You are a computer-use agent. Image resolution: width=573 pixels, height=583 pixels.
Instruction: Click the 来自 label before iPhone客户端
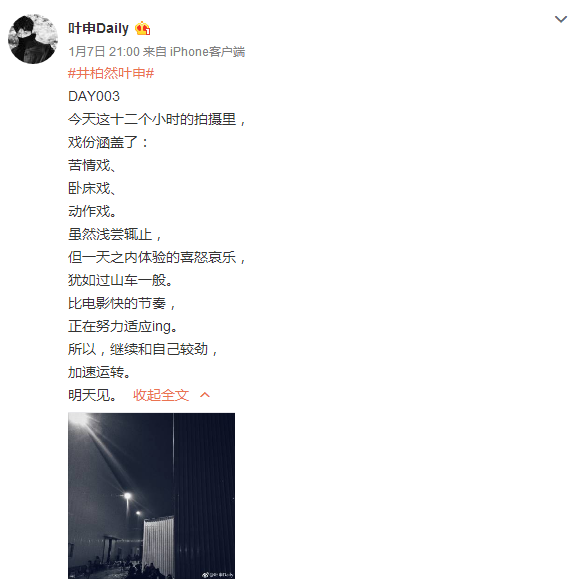[x=155, y=51]
